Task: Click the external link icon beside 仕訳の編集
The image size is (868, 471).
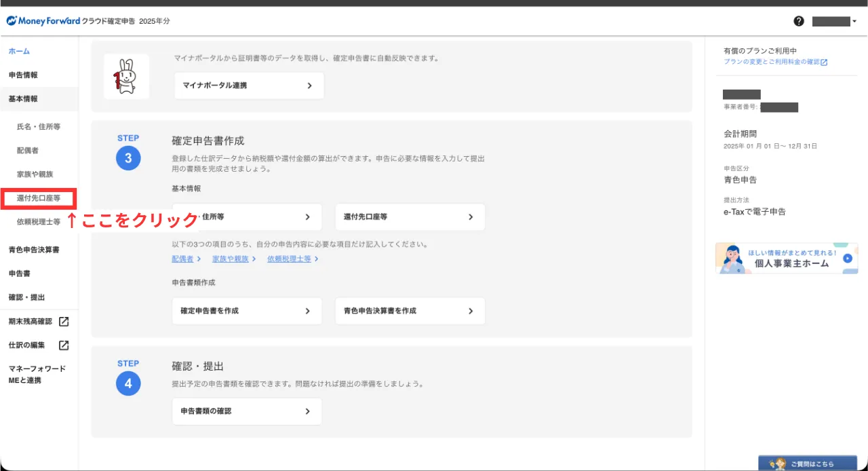Action: pos(64,345)
